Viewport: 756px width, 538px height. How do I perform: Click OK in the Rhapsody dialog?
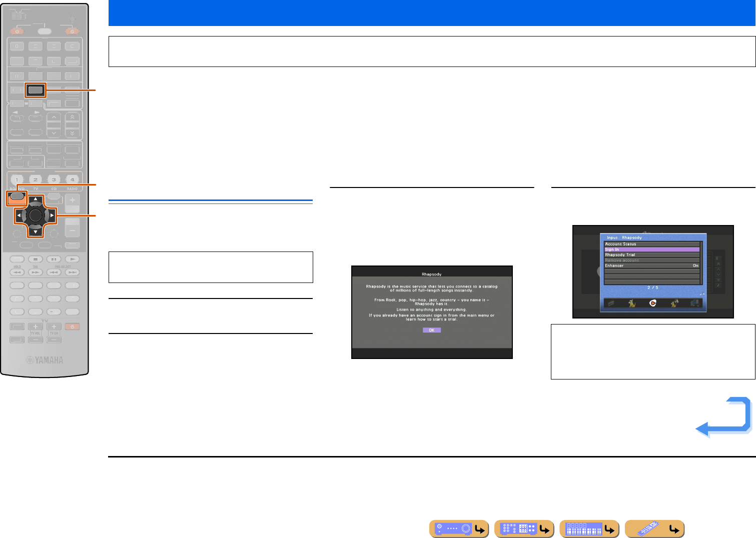point(431,330)
